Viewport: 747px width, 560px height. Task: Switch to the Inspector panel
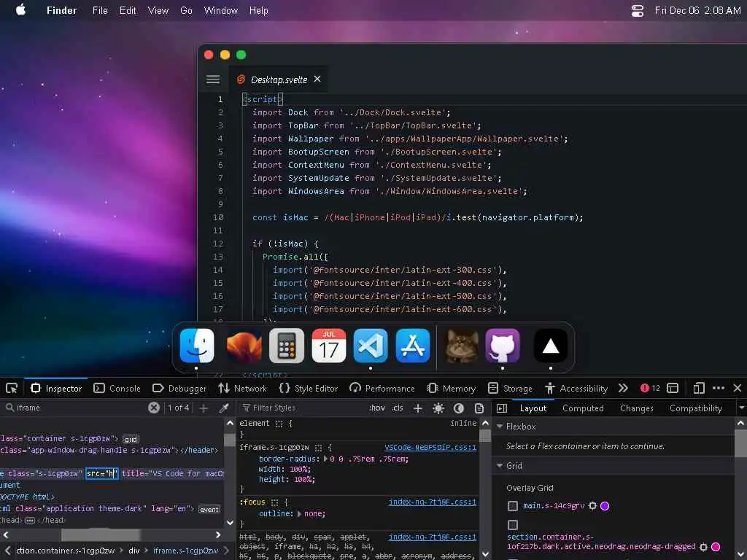[x=56, y=389]
